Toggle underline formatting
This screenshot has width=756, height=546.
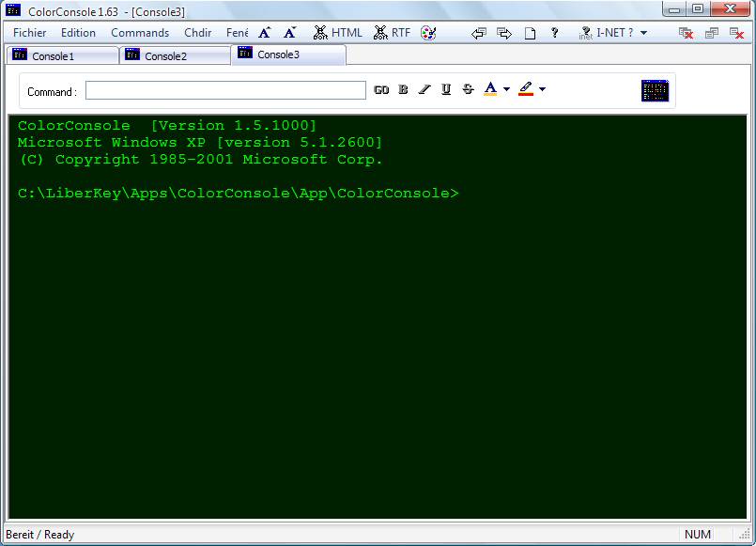coord(446,89)
